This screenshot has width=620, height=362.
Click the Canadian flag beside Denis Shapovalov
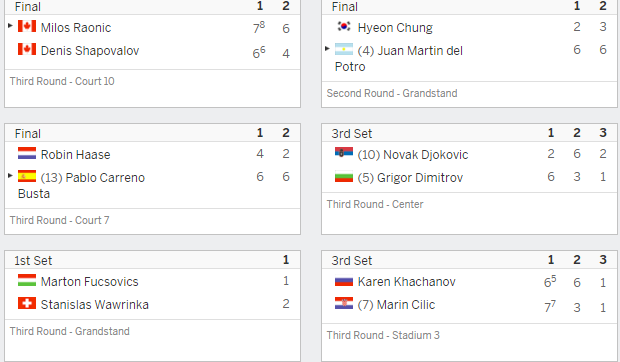tap(27, 49)
